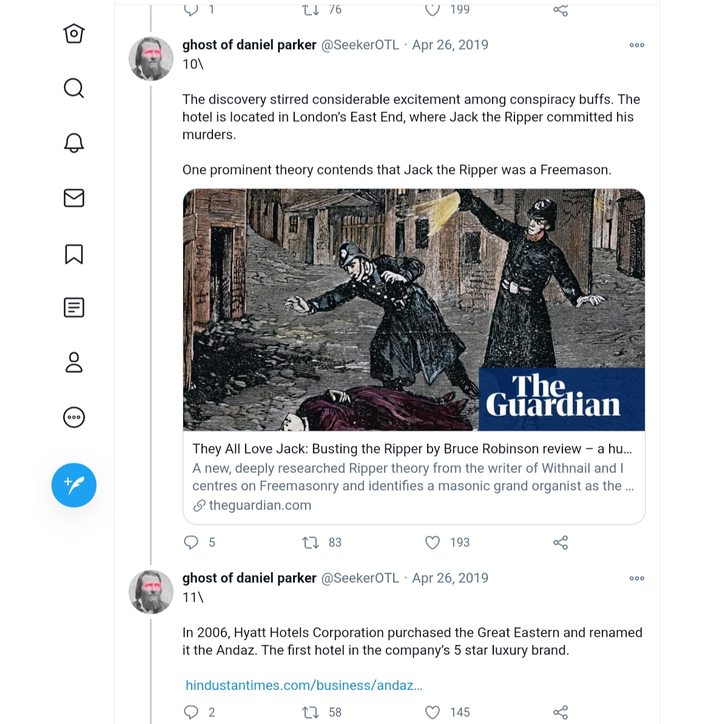Open the Search magnifier icon
Screen dimensions: 728x724
74,88
